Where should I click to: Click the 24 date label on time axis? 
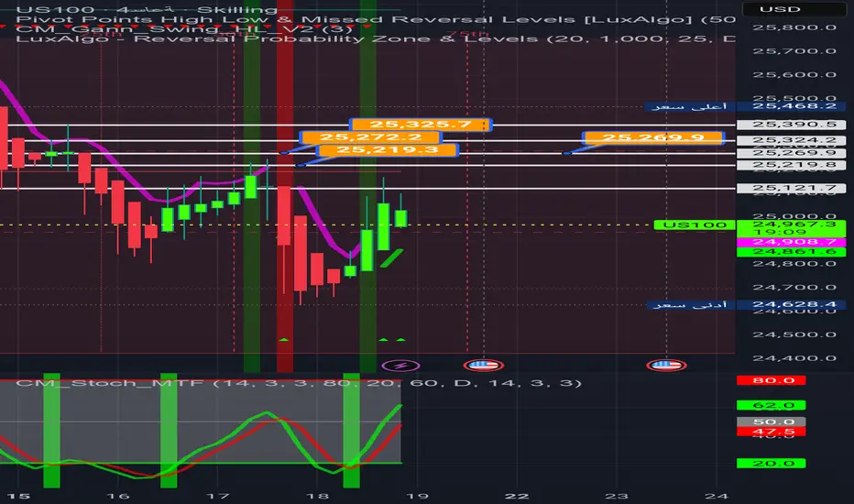(717, 496)
